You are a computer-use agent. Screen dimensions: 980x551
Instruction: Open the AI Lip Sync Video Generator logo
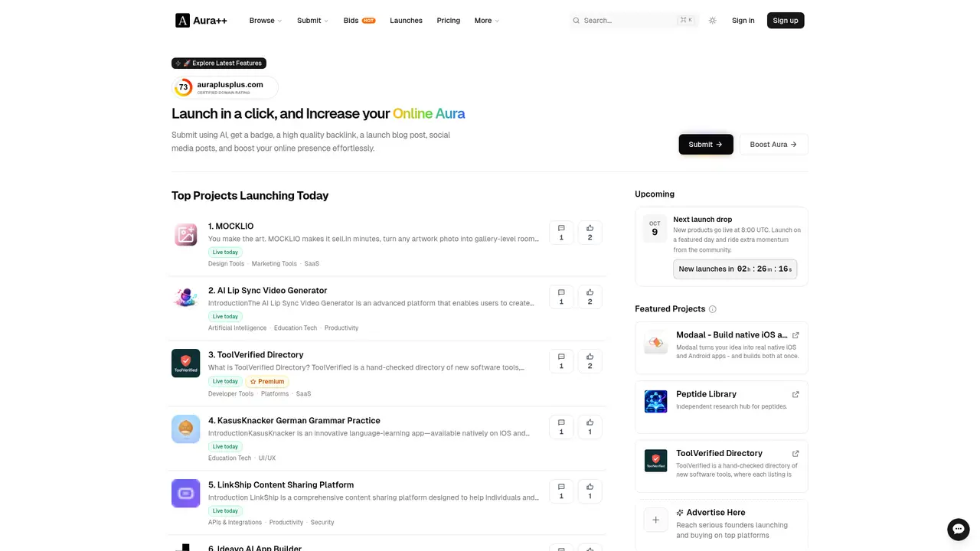186,298
